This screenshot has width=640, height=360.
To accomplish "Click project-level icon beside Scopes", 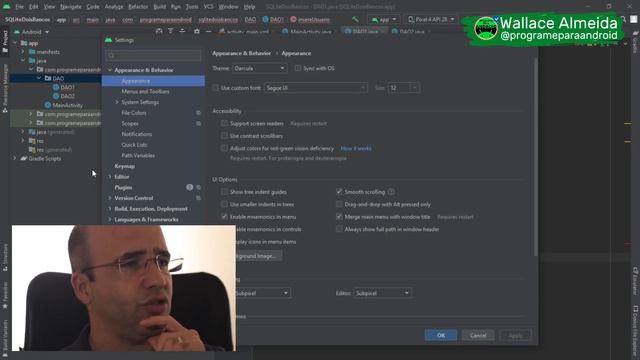I will pos(198,124).
